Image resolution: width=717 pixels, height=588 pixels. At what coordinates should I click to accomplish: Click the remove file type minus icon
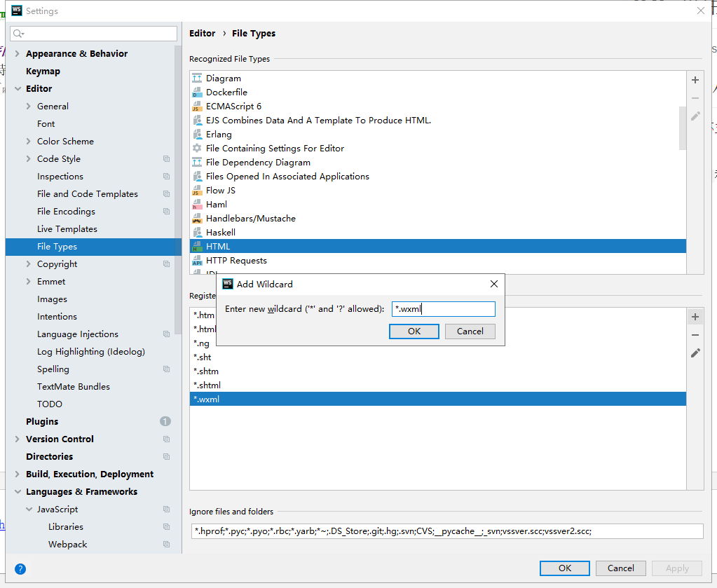coord(695,98)
